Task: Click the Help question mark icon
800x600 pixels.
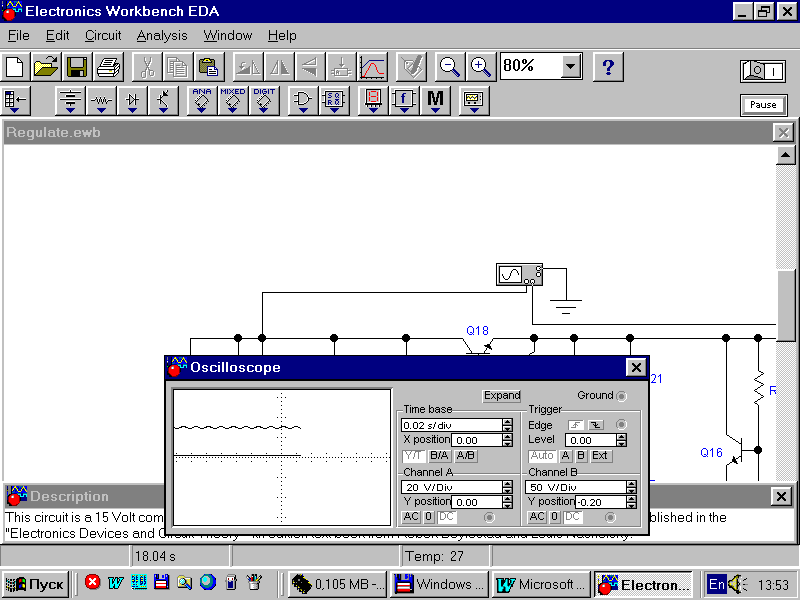Action: click(608, 67)
